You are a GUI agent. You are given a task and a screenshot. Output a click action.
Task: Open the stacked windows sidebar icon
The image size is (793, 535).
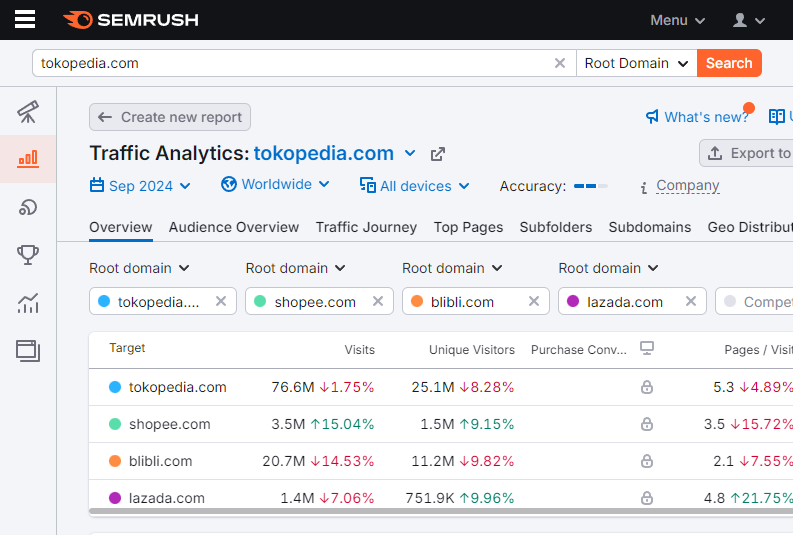coord(28,351)
